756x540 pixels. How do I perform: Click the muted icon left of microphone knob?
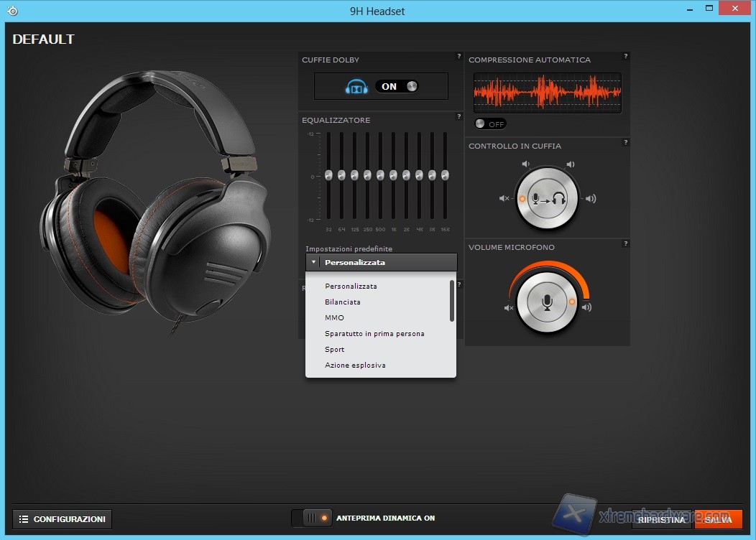click(509, 307)
